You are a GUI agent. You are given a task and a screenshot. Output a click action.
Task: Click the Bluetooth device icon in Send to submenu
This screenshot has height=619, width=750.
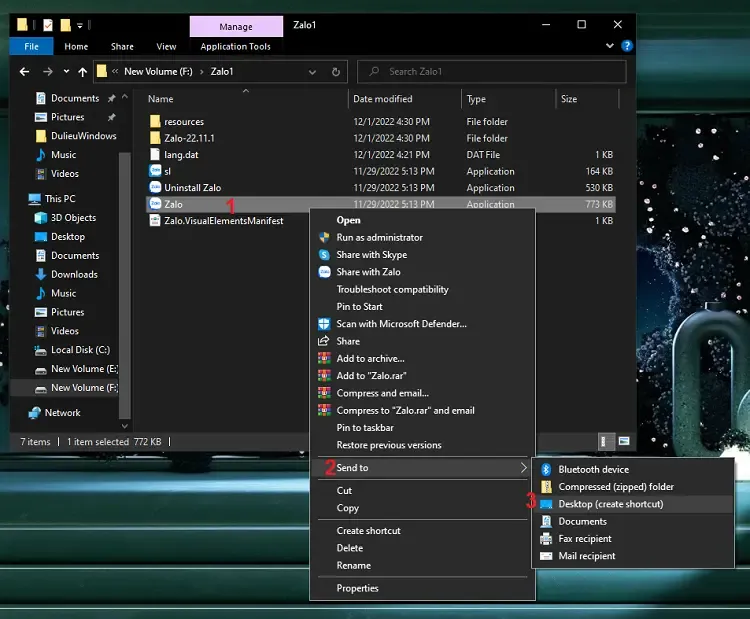pos(546,469)
